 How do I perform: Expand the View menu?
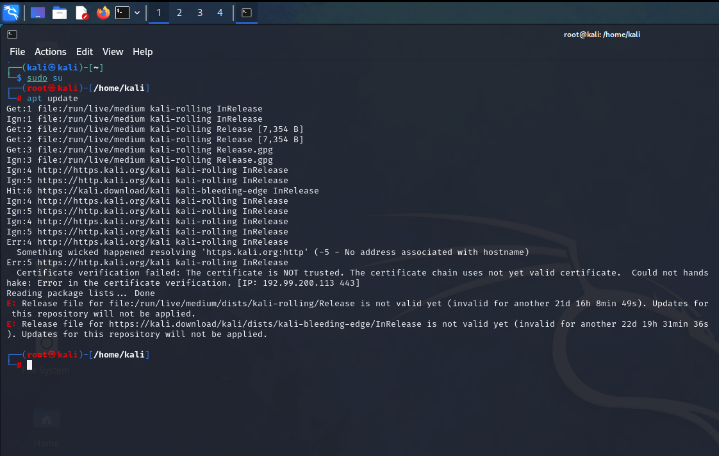coord(113,51)
